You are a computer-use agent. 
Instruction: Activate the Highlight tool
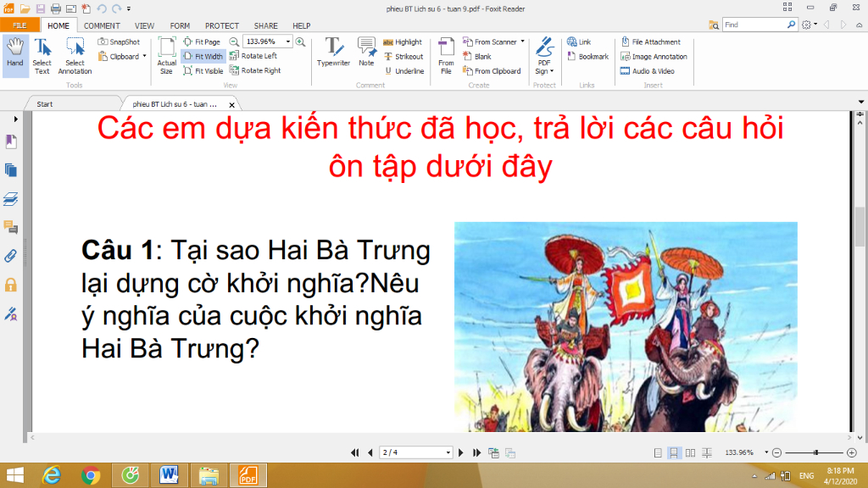pyautogui.click(x=403, y=42)
